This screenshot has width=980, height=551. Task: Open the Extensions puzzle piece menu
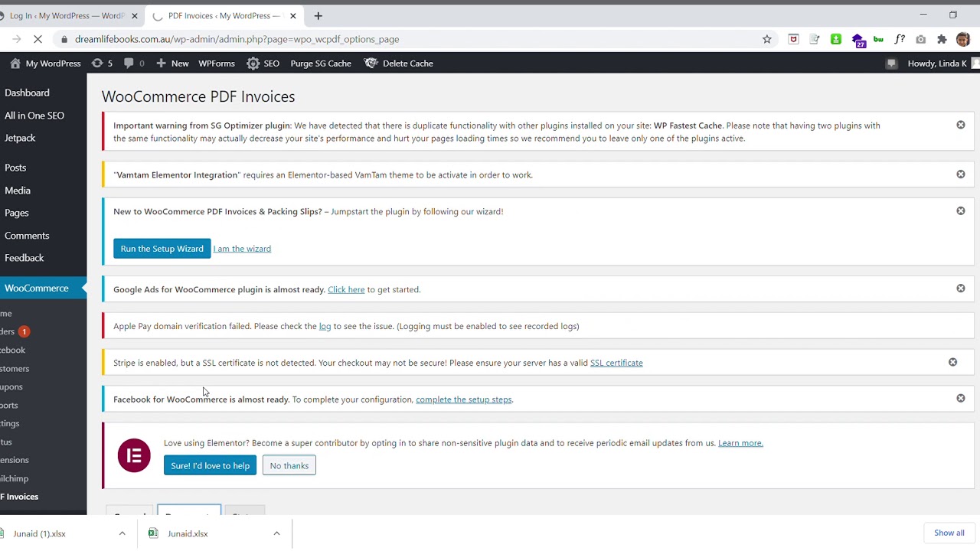point(942,39)
